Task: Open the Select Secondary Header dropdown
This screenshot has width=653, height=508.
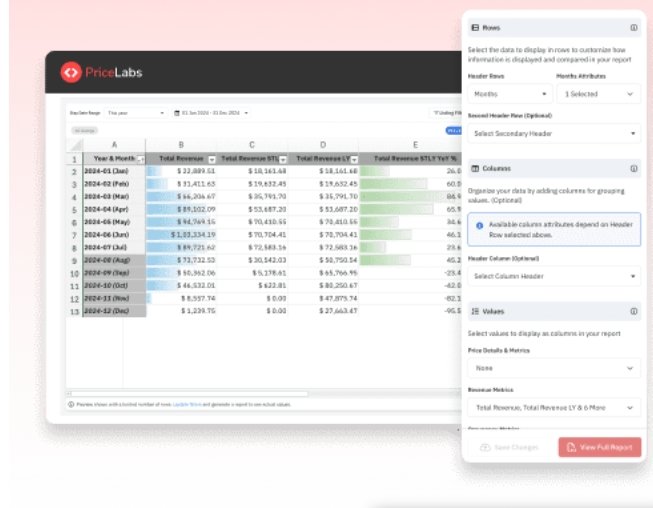Action: click(x=553, y=133)
